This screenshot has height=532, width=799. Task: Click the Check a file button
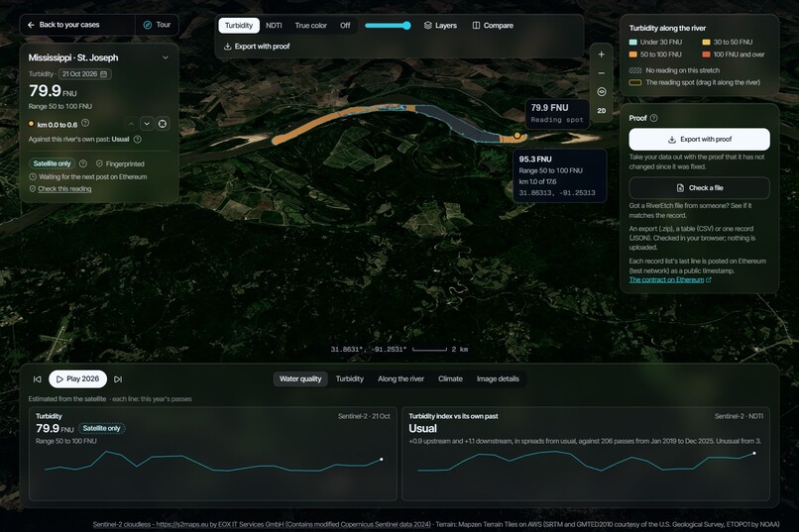coord(699,188)
